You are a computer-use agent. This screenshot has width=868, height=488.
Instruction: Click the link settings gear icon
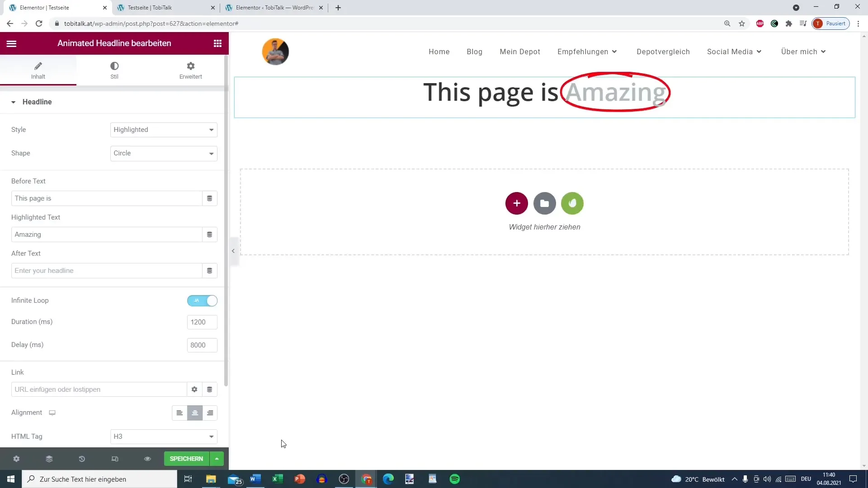[x=194, y=389]
